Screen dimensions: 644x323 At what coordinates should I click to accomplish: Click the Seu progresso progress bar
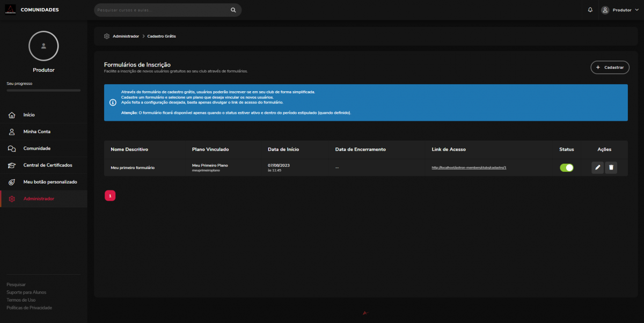tap(43, 91)
